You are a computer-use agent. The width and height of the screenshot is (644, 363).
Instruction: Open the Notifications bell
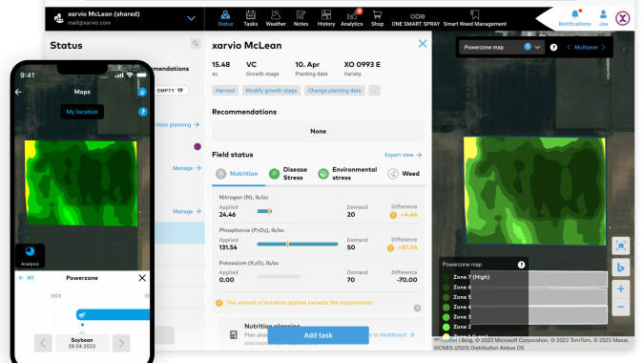tap(574, 18)
